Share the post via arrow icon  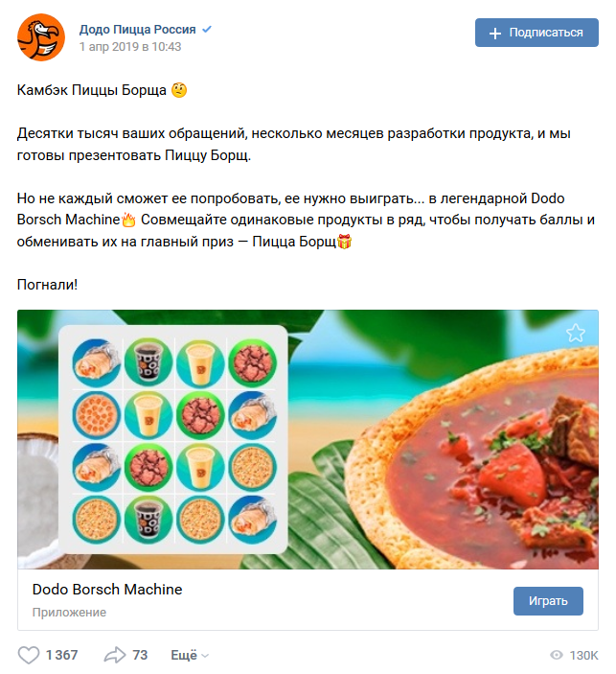[x=115, y=655]
